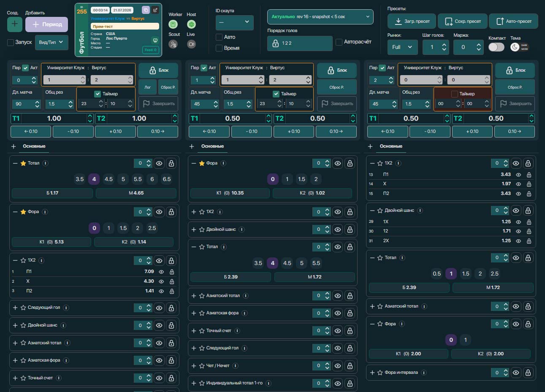Image resolution: width=545 pixels, height=392 pixels.
Task: Click the Сохр. пресет button
Action: click(x=463, y=21)
